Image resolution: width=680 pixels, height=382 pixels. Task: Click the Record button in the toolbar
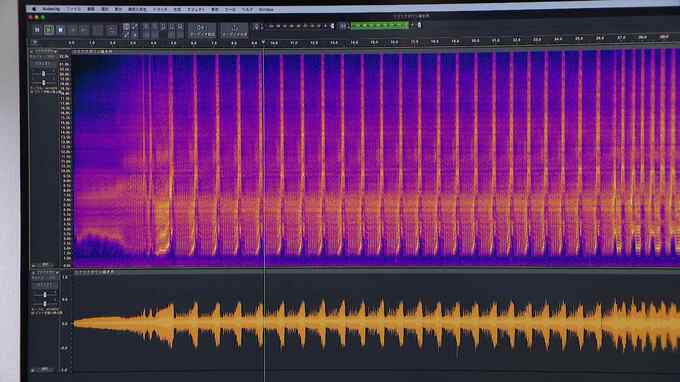[98, 29]
